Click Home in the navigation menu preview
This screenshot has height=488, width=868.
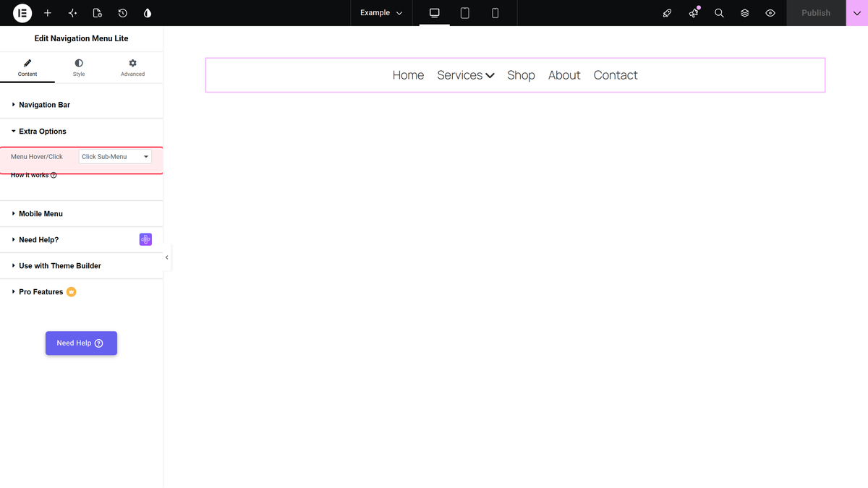pyautogui.click(x=408, y=75)
